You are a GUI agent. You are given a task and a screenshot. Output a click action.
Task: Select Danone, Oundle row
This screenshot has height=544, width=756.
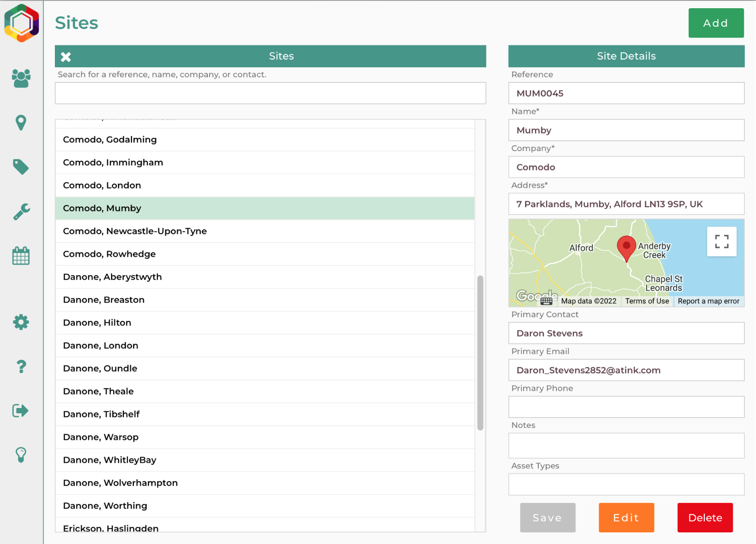click(x=265, y=368)
